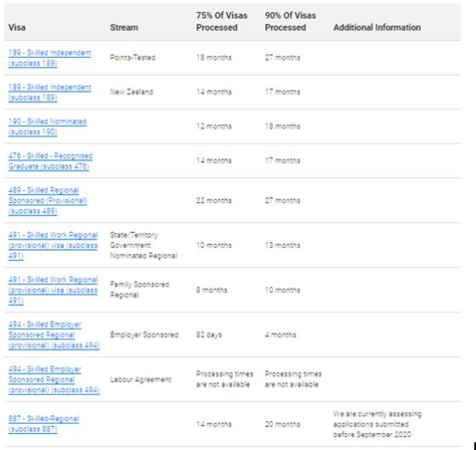The width and height of the screenshot is (476, 450).
Task: Open 491 State/Territory Government Nominated visa link
Action: 53,245
